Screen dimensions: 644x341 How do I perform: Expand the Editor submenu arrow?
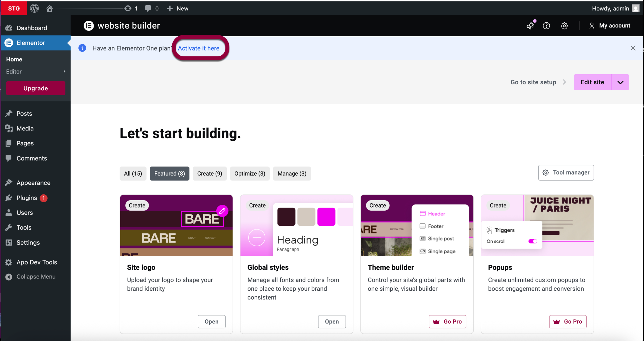point(64,72)
